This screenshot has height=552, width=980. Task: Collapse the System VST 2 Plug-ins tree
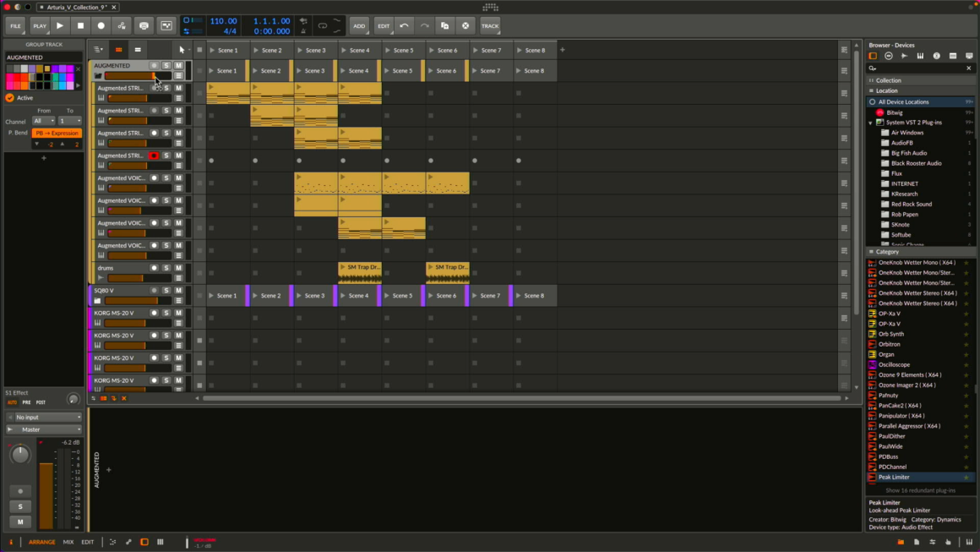coord(871,123)
